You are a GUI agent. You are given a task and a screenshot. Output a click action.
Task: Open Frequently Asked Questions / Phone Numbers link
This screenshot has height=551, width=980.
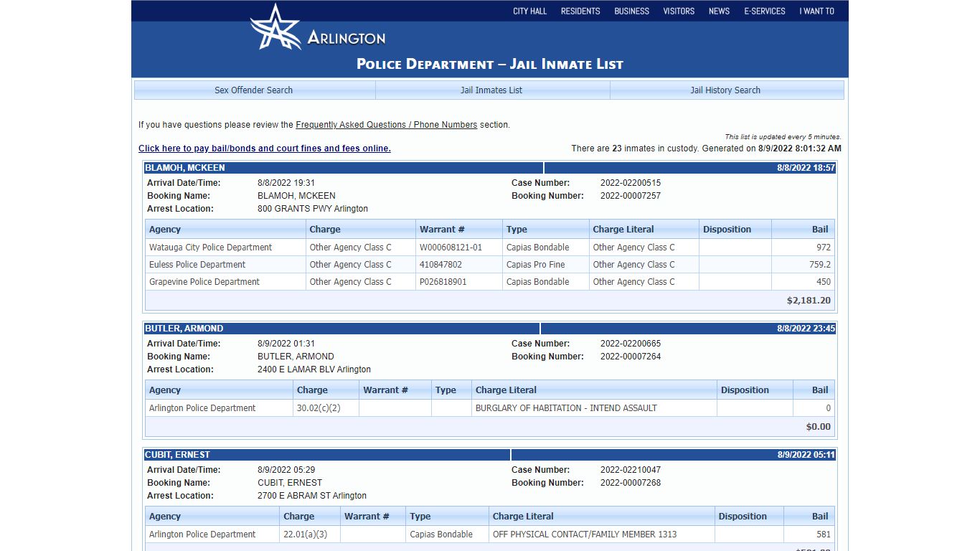[x=386, y=125]
